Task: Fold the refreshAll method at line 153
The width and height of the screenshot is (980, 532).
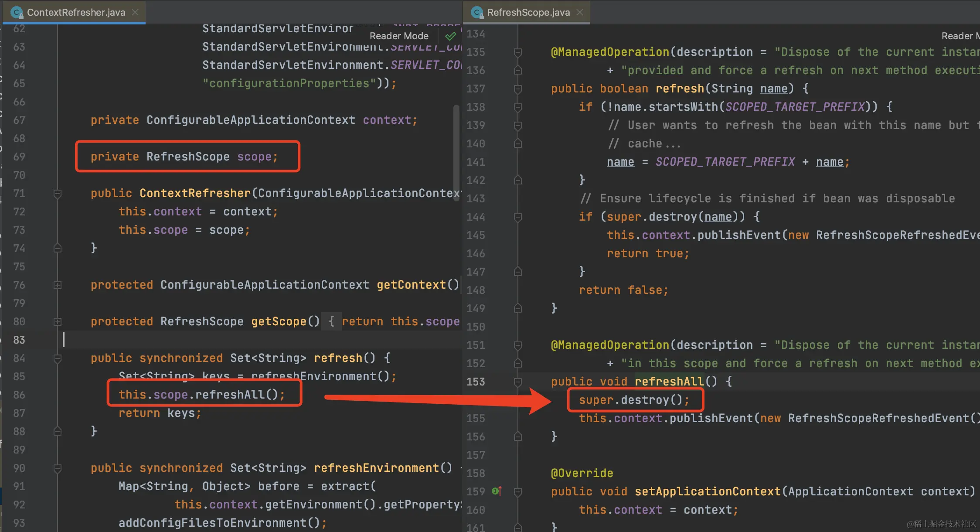Action: (517, 382)
